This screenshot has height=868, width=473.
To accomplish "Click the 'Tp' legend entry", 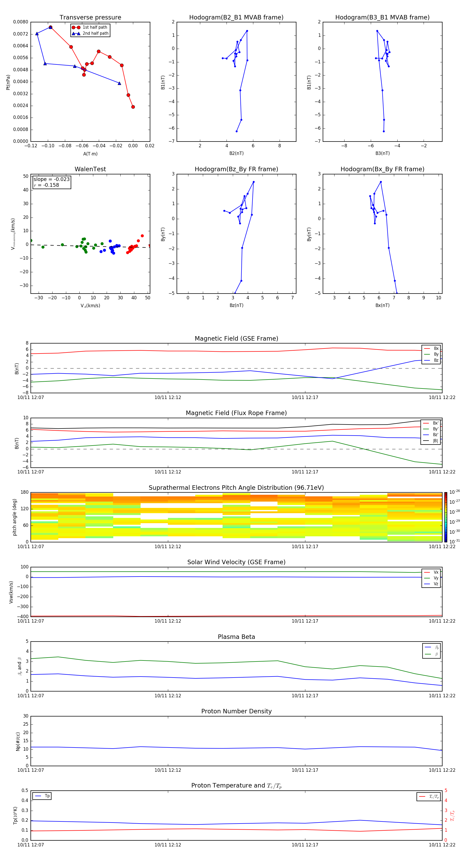I will (42, 796).
